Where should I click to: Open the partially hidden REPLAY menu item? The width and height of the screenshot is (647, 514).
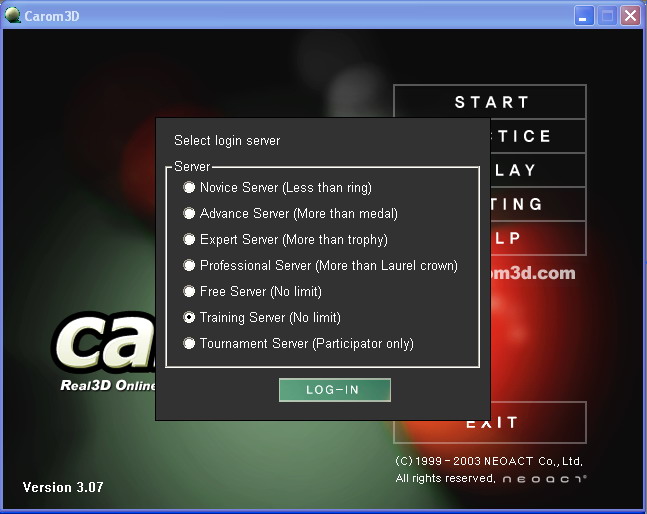pyautogui.click(x=538, y=170)
